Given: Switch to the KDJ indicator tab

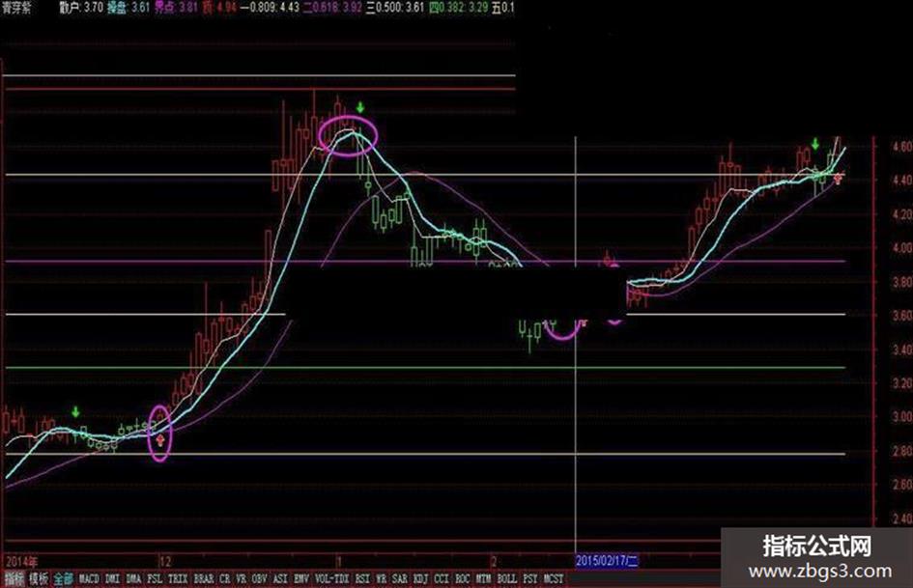Looking at the screenshot, I should pyautogui.click(x=420, y=579).
